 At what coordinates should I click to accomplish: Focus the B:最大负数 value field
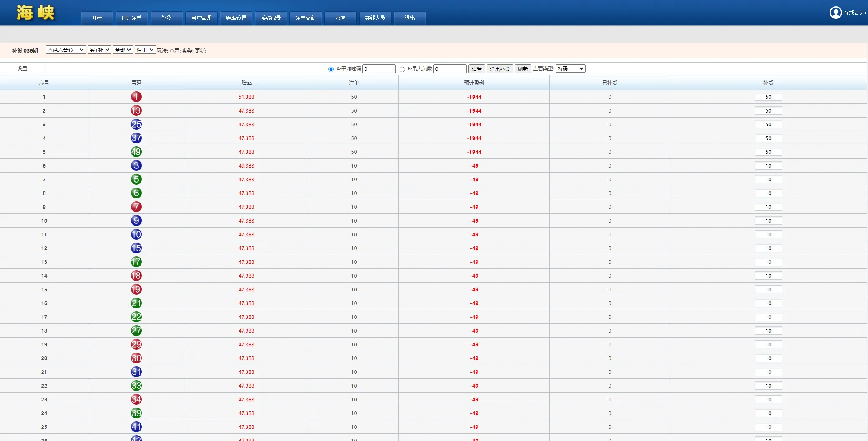(450, 69)
